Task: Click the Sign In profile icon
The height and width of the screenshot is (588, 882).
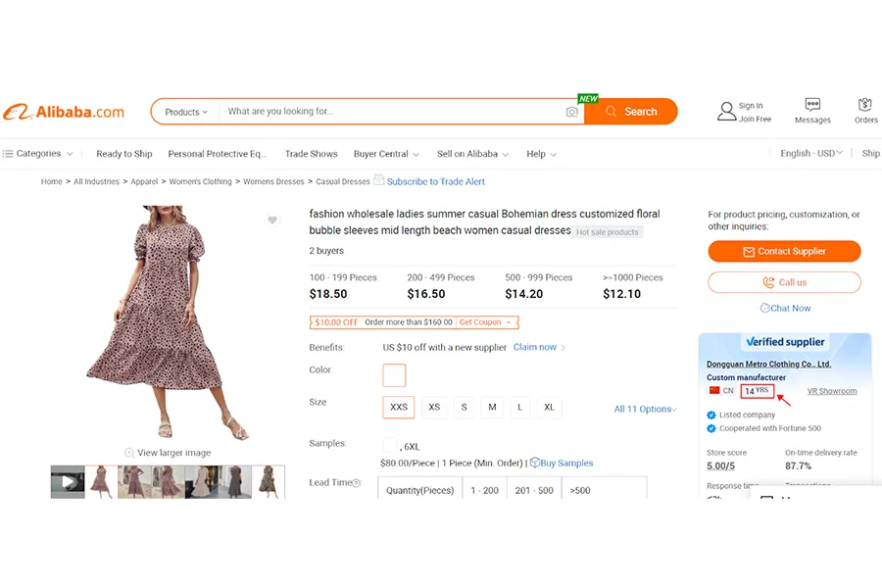Action: (x=726, y=112)
